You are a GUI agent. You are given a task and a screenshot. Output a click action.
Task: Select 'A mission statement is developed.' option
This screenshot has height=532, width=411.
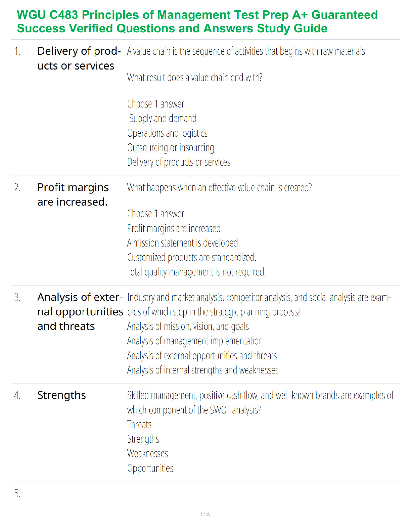coord(183,242)
